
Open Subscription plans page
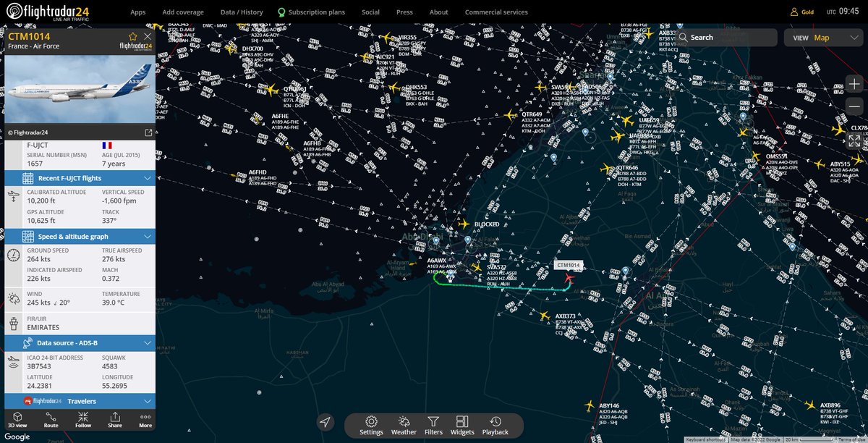(311, 12)
